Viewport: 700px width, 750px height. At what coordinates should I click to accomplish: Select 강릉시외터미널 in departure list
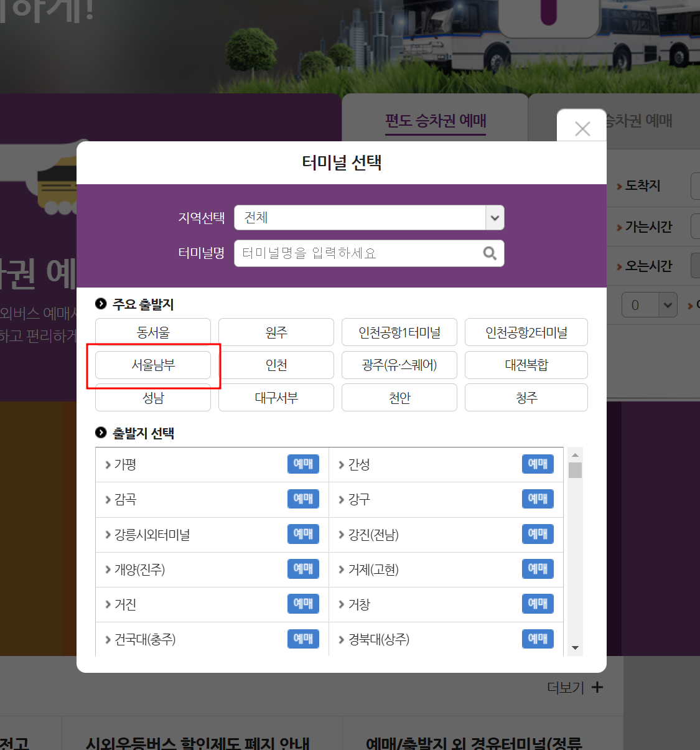152,535
